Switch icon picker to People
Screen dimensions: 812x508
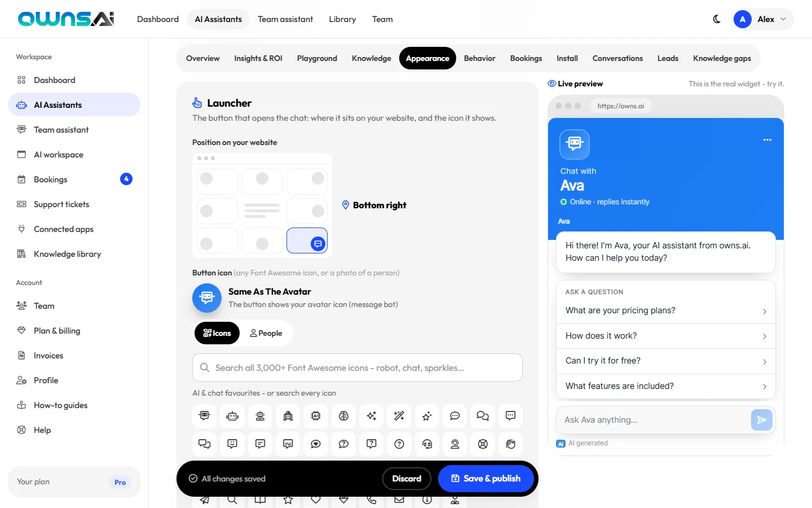[x=266, y=333]
